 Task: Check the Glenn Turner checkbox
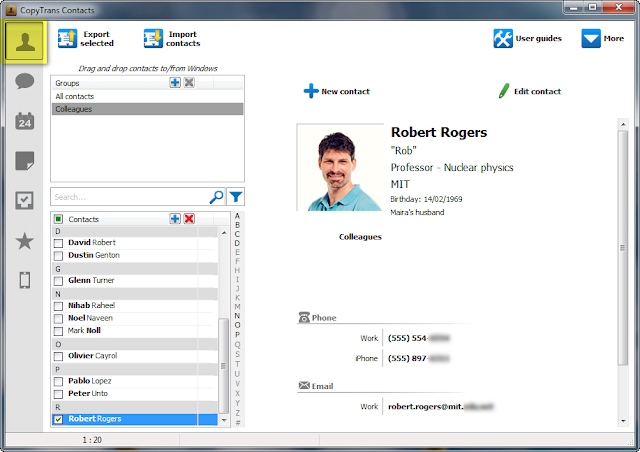58,281
